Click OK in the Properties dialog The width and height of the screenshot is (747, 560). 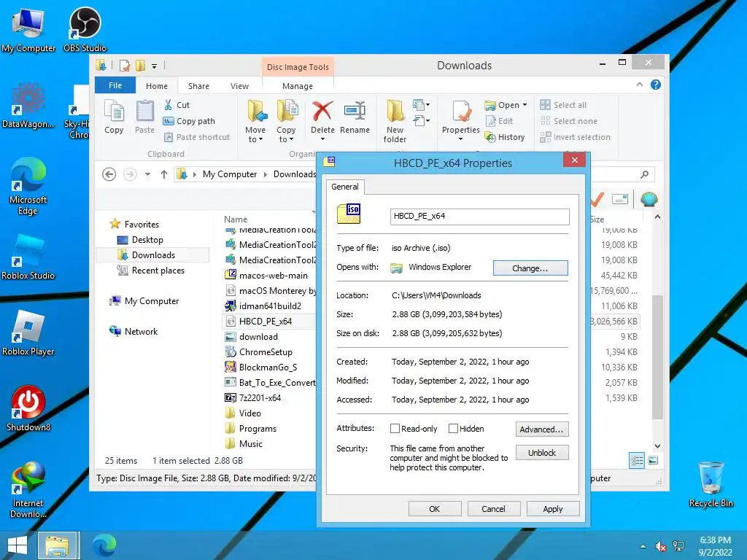[x=435, y=508]
